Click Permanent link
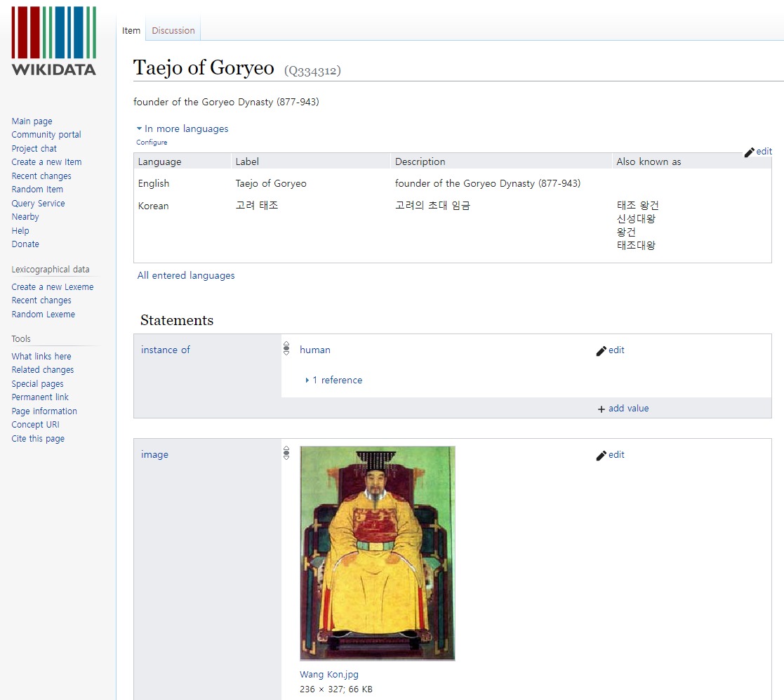Viewport: 784px width, 700px height. click(40, 397)
